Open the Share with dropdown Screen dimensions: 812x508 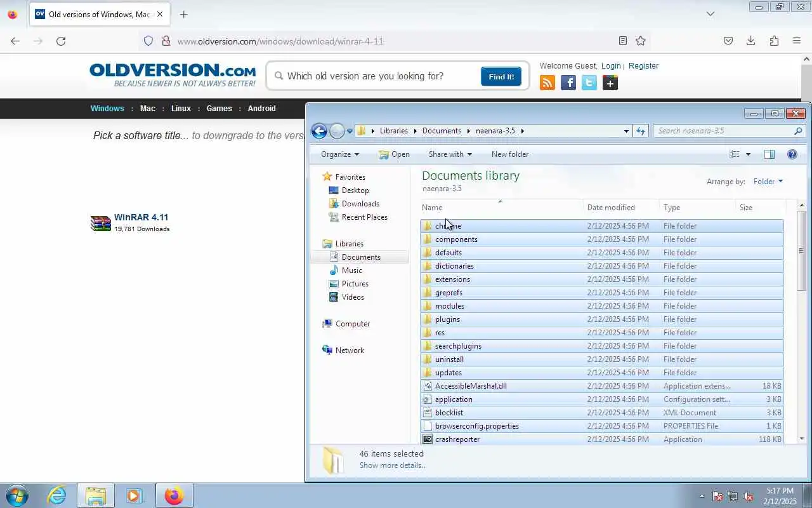450,154
